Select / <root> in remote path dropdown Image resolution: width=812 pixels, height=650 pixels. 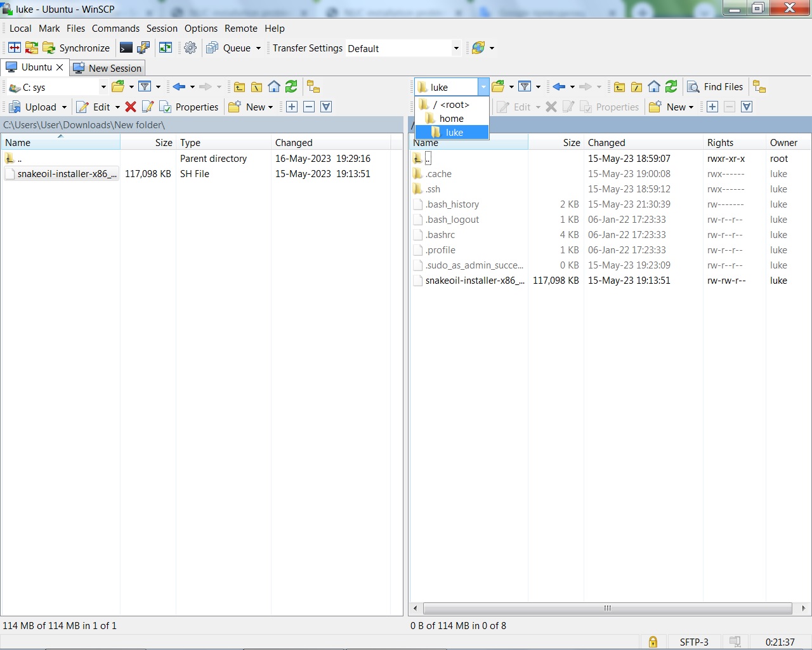(452, 105)
